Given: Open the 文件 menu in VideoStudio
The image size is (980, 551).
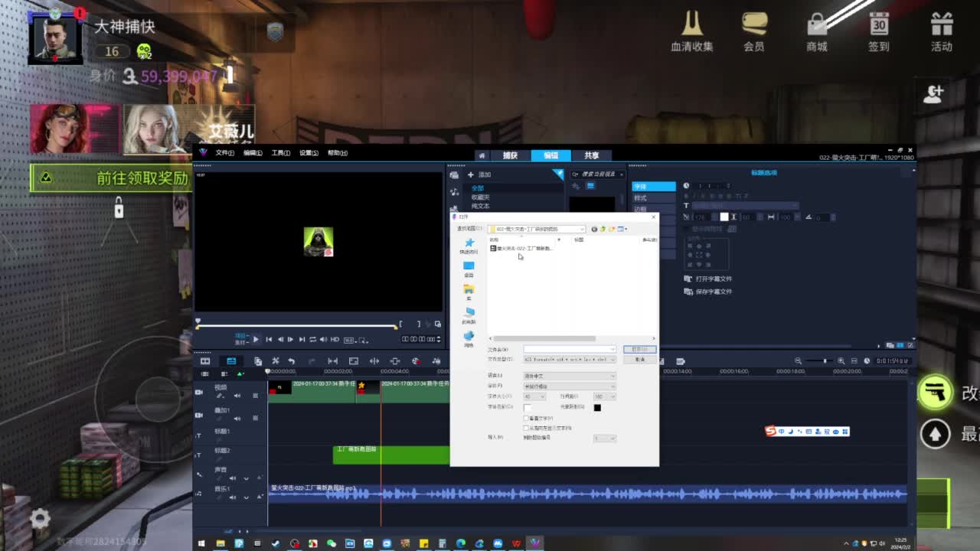Looking at the screenshot, I should tap(224, 153).
